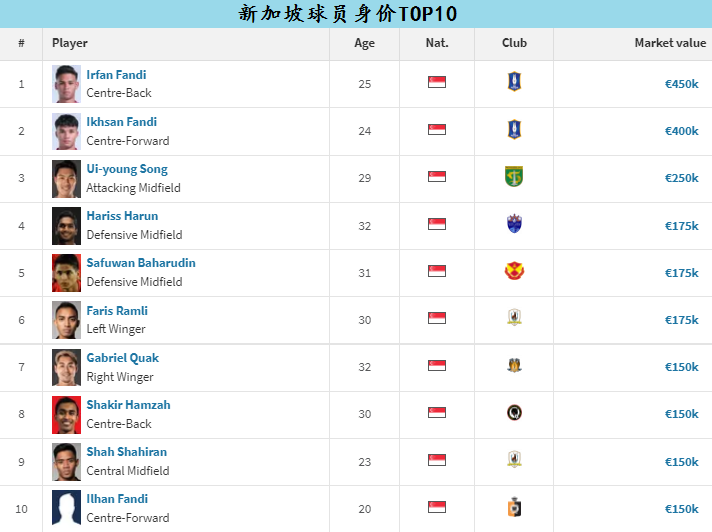The height and width of the screenshot is (532, 712).
Task: Click Ui-young Song's green club crest
Action: [x=514, y=176]
